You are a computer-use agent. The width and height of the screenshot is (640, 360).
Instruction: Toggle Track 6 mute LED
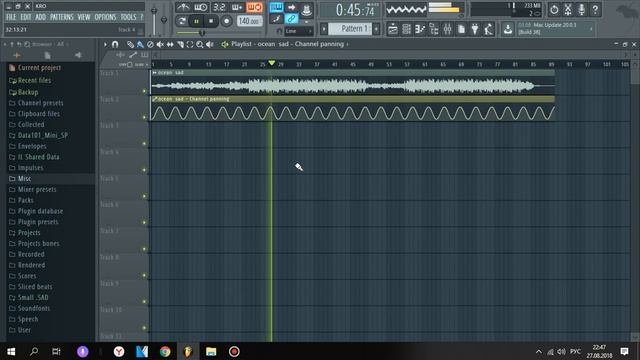point(144,222)
